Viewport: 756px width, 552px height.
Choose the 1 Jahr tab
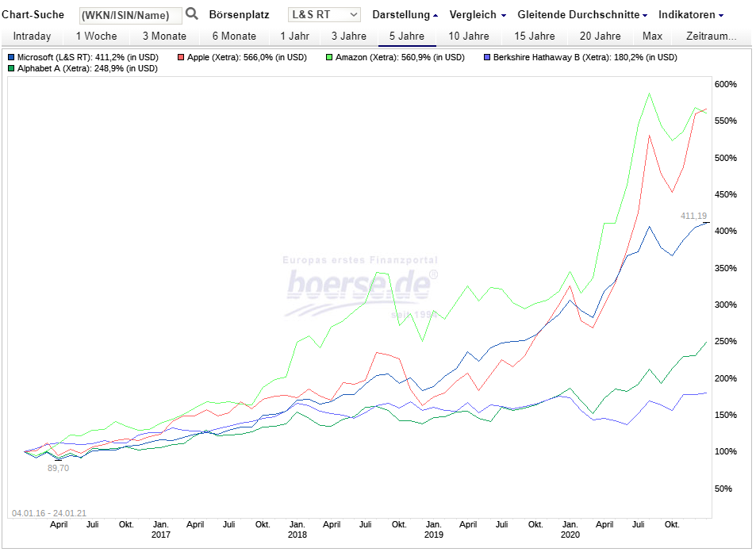pos(294,36)
